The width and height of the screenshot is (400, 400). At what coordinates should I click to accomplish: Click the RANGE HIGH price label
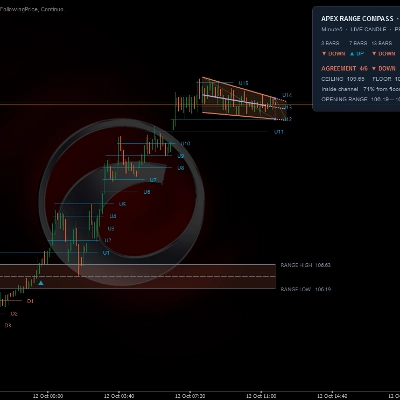pyautogui.click(x=306, y=265)
